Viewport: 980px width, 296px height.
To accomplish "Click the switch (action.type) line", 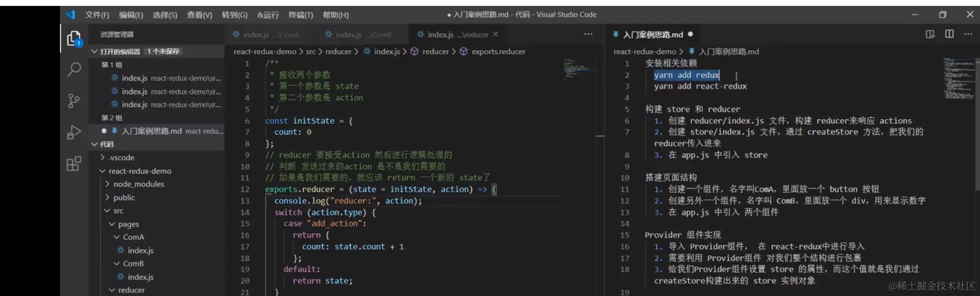I will (325, 212).
